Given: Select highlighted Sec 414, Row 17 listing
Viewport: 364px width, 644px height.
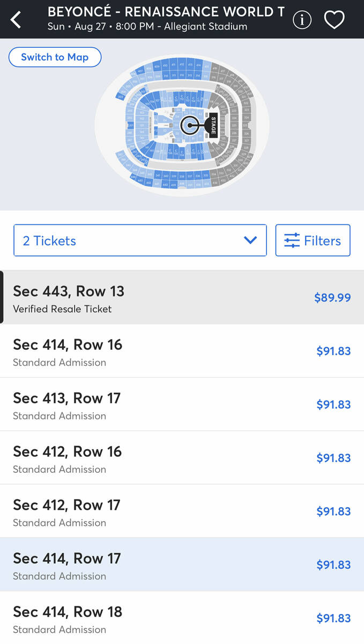Looking at the screenshot, I should pyautogui.click(x=161, y=565).
